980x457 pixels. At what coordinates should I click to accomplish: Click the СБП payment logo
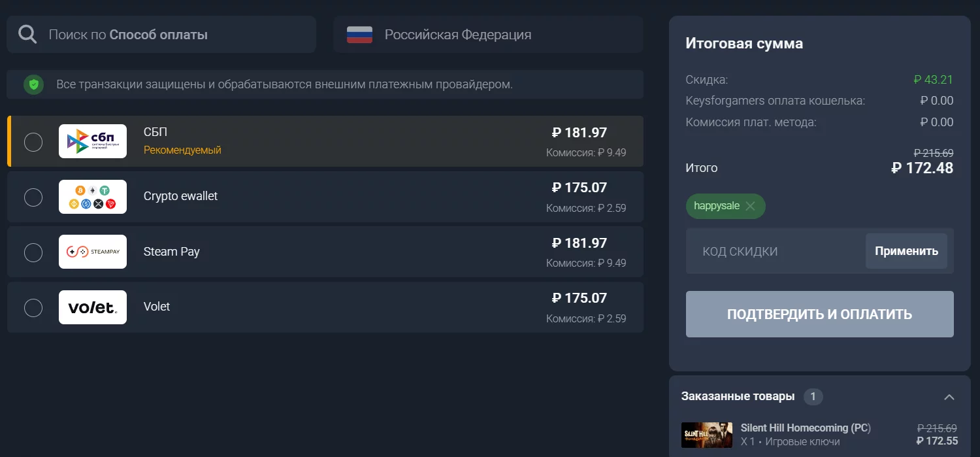coord(93,141)
